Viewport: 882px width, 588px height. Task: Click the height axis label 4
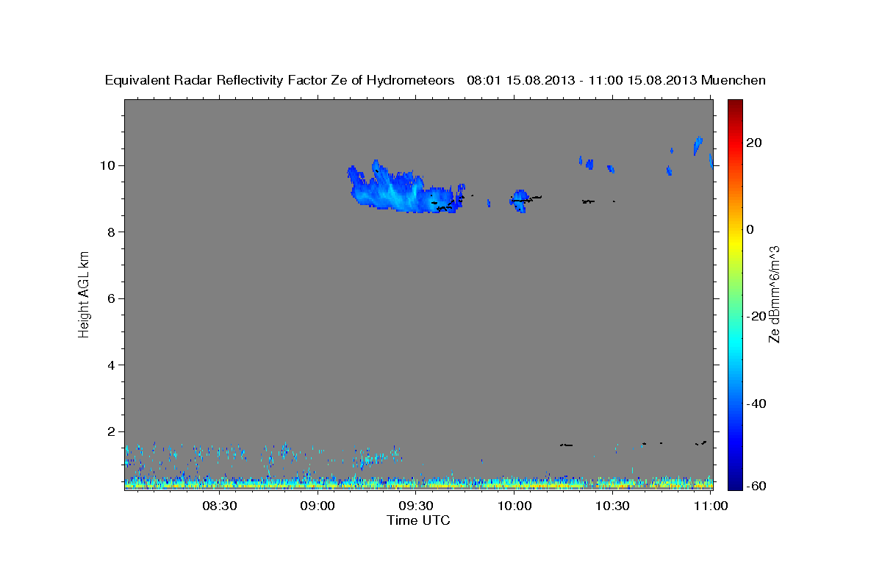click(112, 365)
